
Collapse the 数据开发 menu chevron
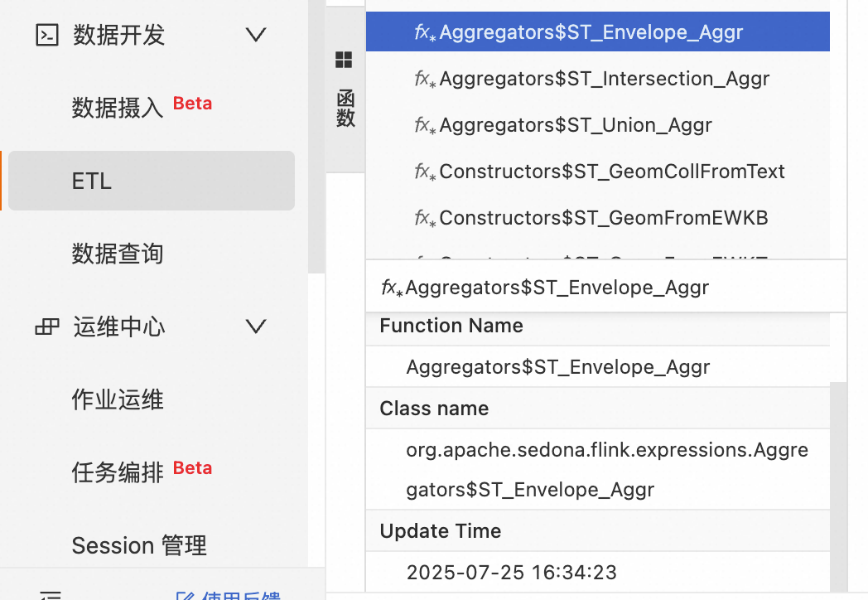(256, 35)
